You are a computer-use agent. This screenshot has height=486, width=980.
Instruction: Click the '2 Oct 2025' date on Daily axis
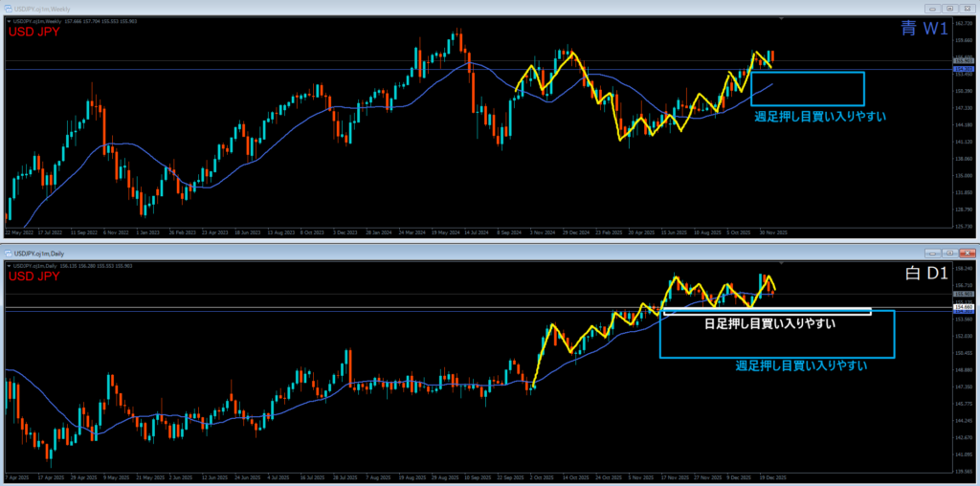point(542,477)
